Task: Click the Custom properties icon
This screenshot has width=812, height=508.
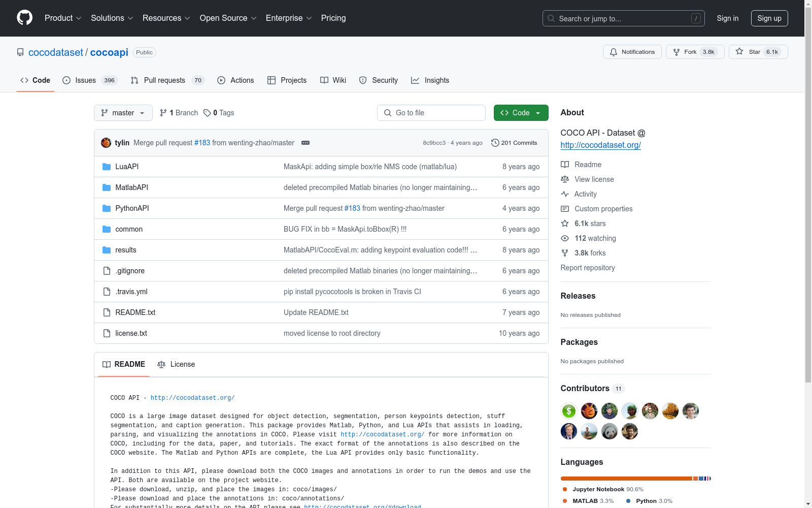Action: point(565,209)
